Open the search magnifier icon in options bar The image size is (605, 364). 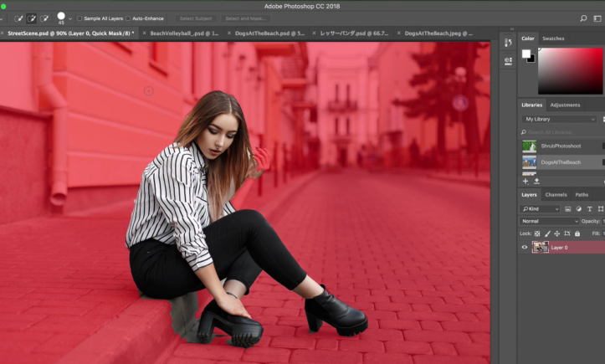point(583,18)
